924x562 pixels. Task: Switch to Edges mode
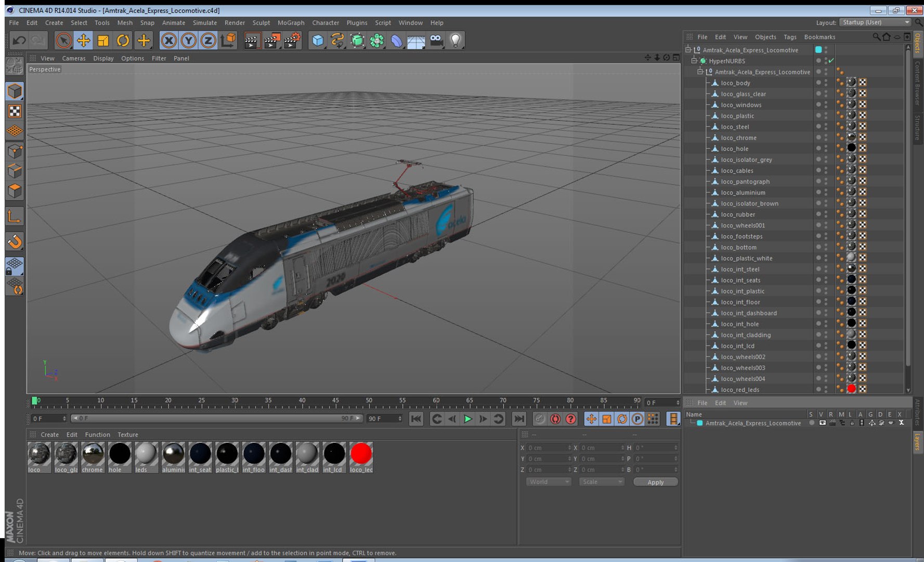(15, 171)
